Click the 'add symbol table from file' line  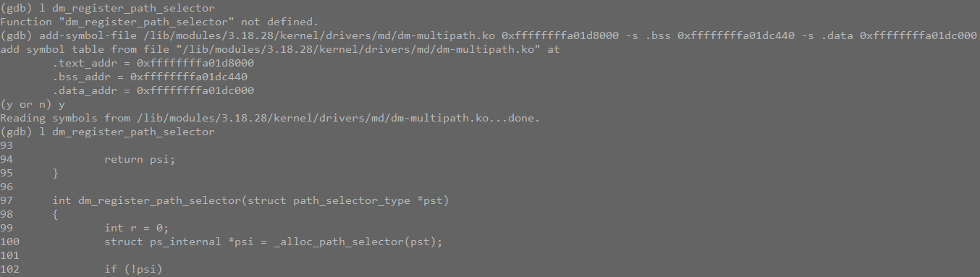tap(280, 49)
